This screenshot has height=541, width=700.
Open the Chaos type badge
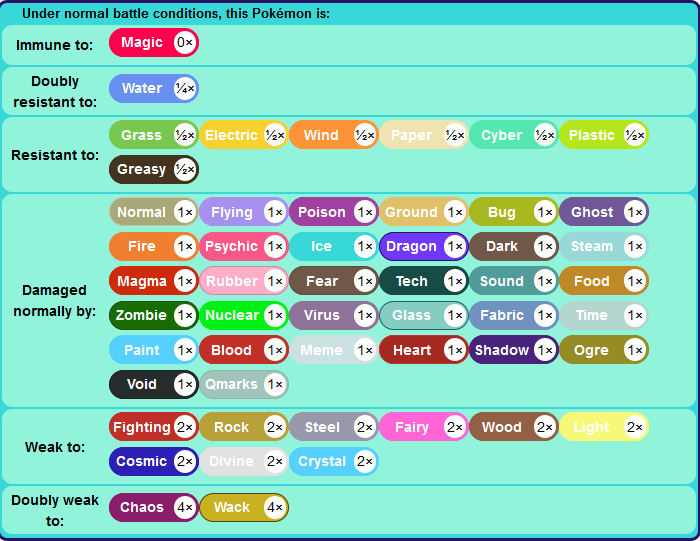154,508
